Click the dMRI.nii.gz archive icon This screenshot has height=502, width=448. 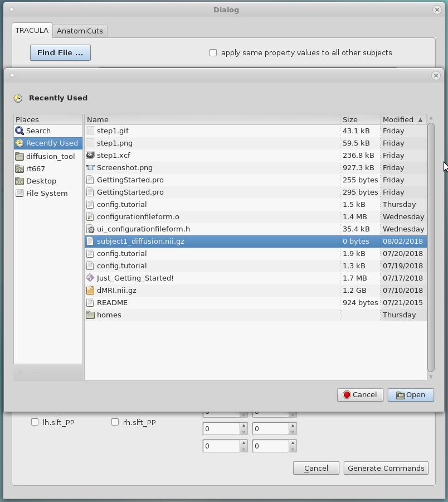pos(90,291)
